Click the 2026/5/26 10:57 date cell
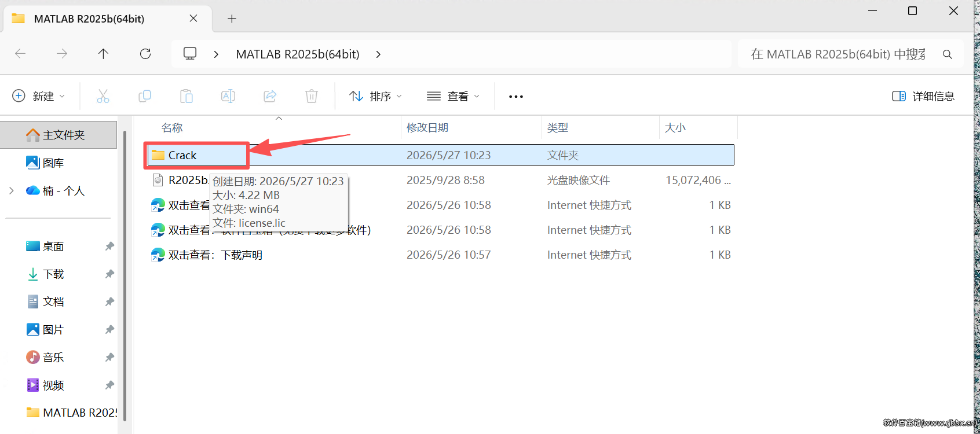Screen dimensions: 980x434 448,255
